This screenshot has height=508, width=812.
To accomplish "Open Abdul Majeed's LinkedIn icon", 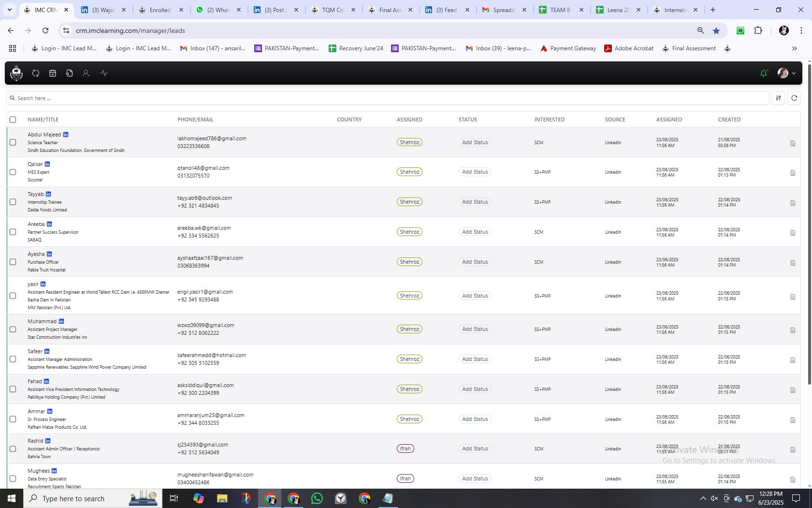I will click(x=66, y=134).
